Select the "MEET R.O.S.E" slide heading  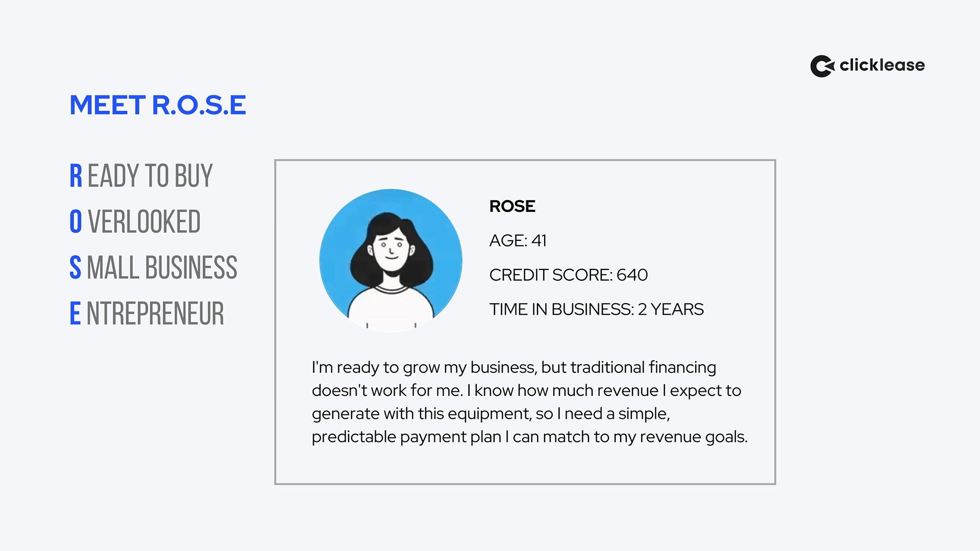(158, 105)
